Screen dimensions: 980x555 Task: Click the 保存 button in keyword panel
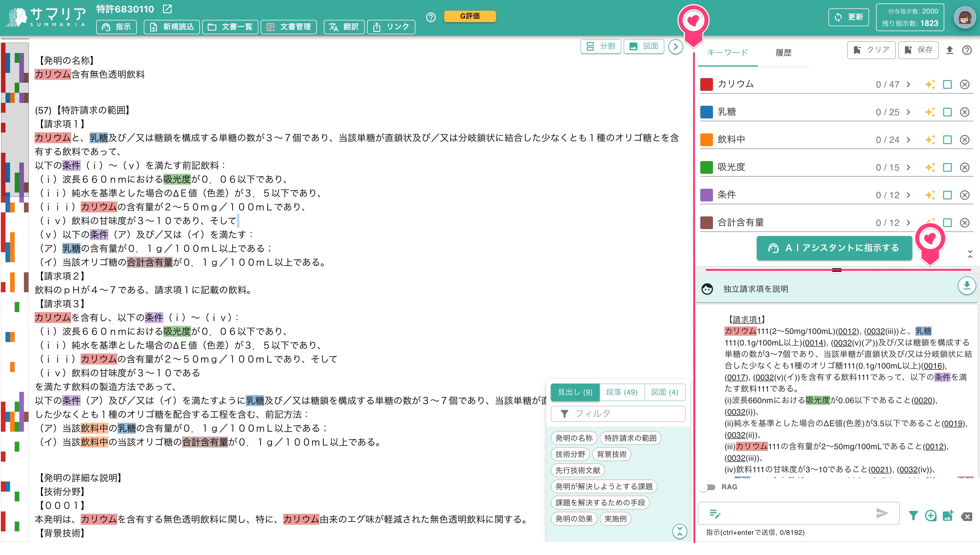[918, 50]
